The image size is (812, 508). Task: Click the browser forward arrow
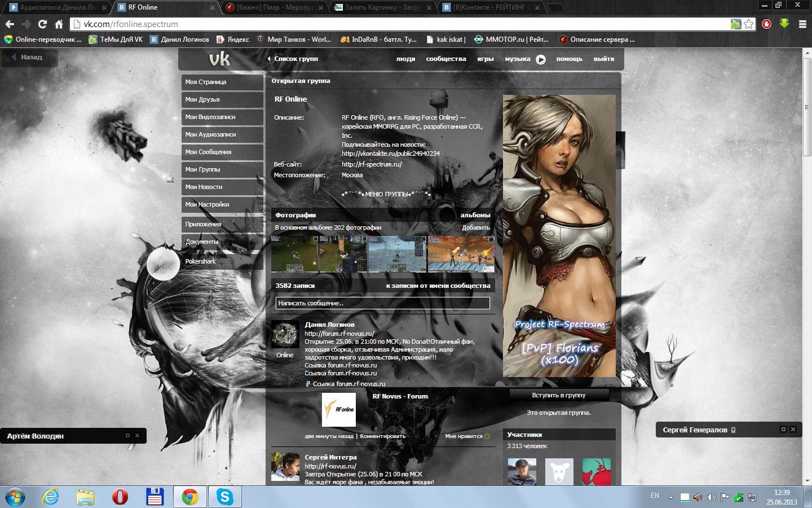[x=26, y=24]
